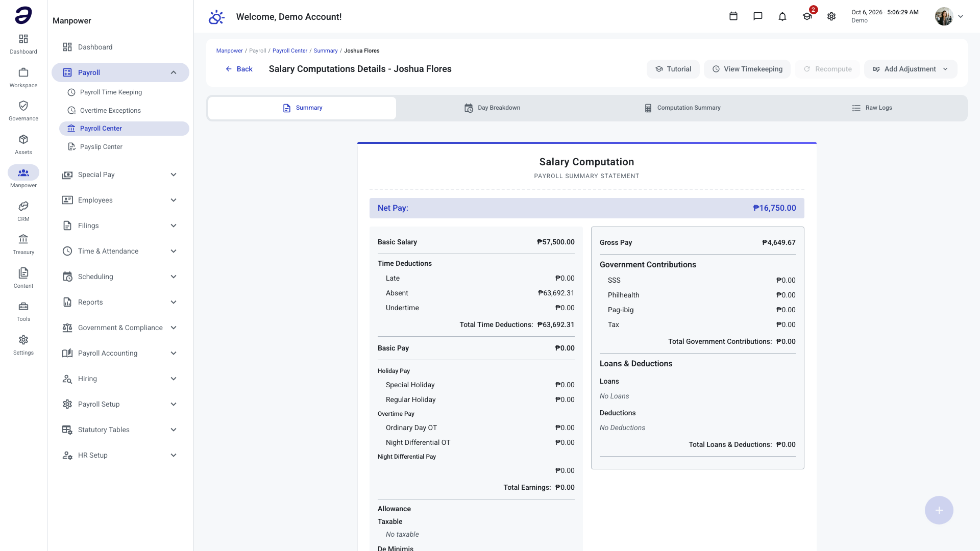
Task: Click the Manpower breadcrumb link
Action: (x=229, y=51)
